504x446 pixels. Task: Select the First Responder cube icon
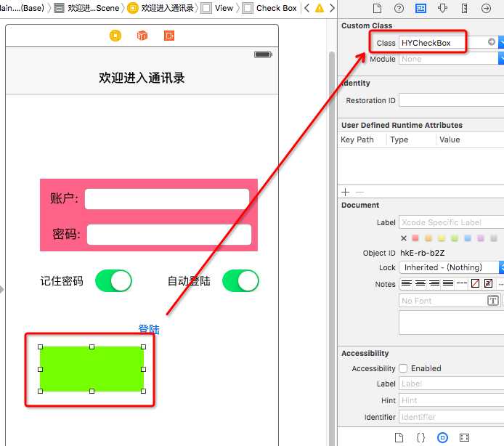(142, 36)
